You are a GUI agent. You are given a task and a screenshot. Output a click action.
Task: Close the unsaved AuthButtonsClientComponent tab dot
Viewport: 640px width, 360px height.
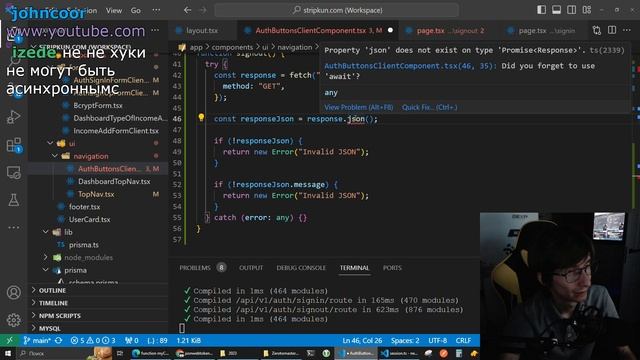(390, 30)
